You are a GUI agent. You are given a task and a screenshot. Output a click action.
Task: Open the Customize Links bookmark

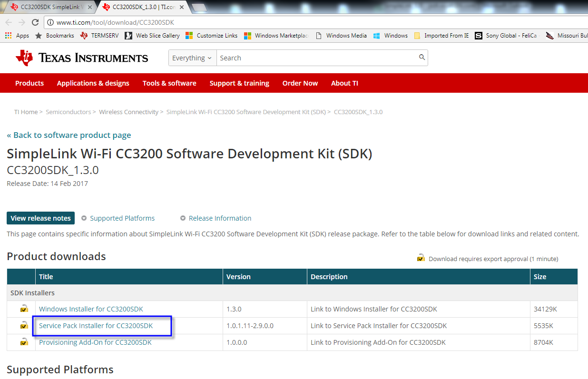211,36
